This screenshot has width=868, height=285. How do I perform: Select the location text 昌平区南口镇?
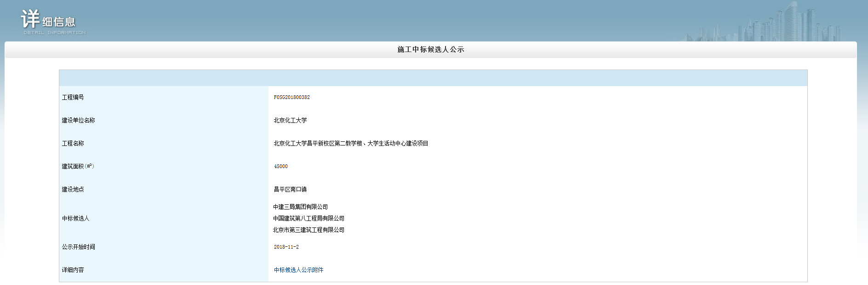pyautogui.click(x=291, y=190)
